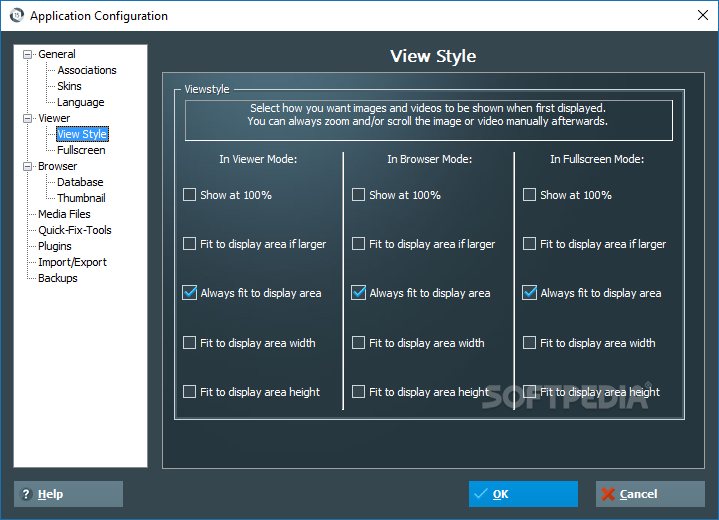719x520 pixels.
Task: Check Fit to display area if larger in Fullscreen Mode
Action: point(530,243)
